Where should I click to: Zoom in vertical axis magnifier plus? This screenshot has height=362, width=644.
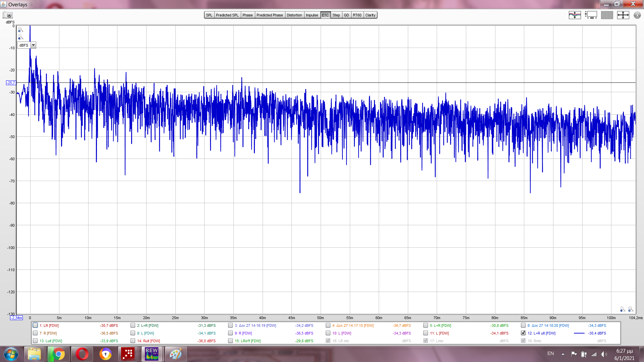coord(20,30)
